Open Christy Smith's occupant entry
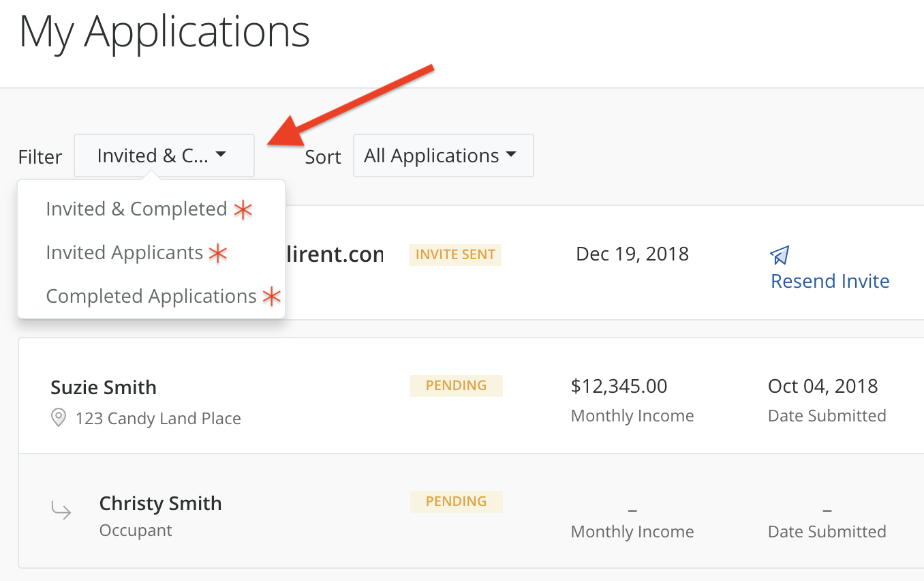924x581 pixels. pyautogui.click(x=160, y=503)
